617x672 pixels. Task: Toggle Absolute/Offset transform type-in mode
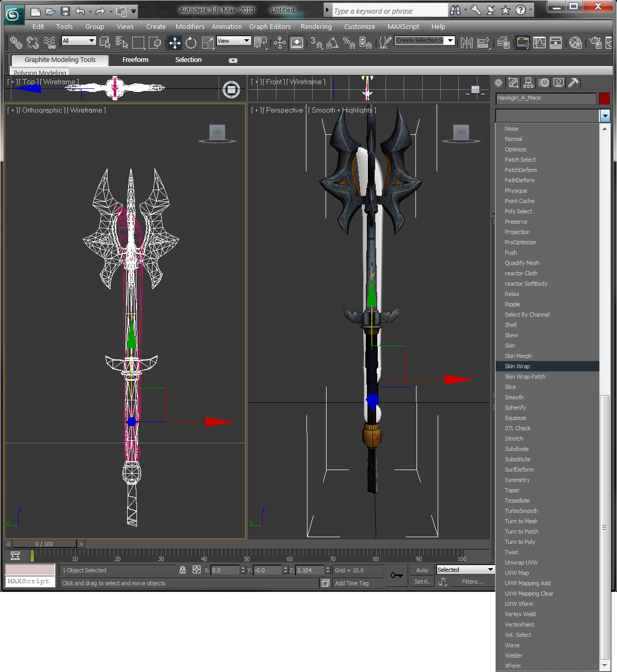point(196,570)
